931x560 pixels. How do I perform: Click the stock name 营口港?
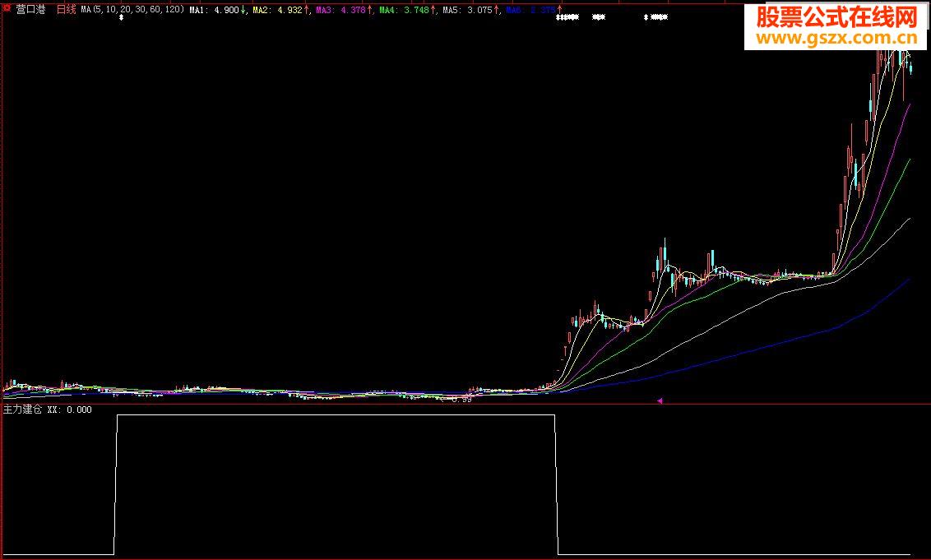pyautogui.click(x=31, y=10)
